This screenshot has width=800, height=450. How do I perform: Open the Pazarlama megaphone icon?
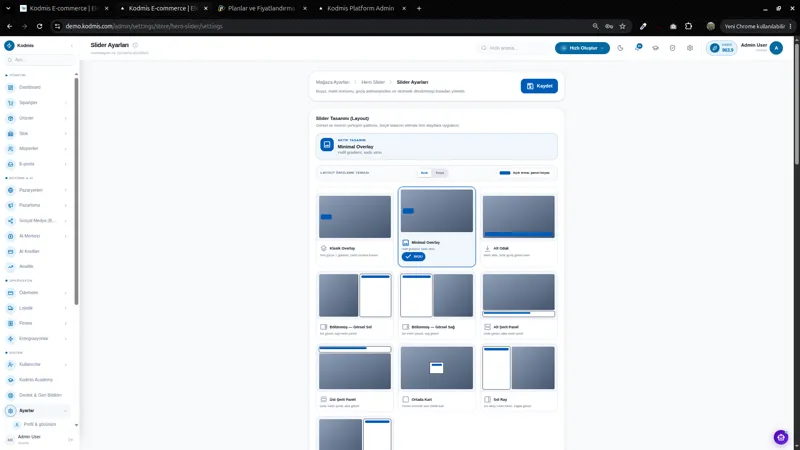11,205
